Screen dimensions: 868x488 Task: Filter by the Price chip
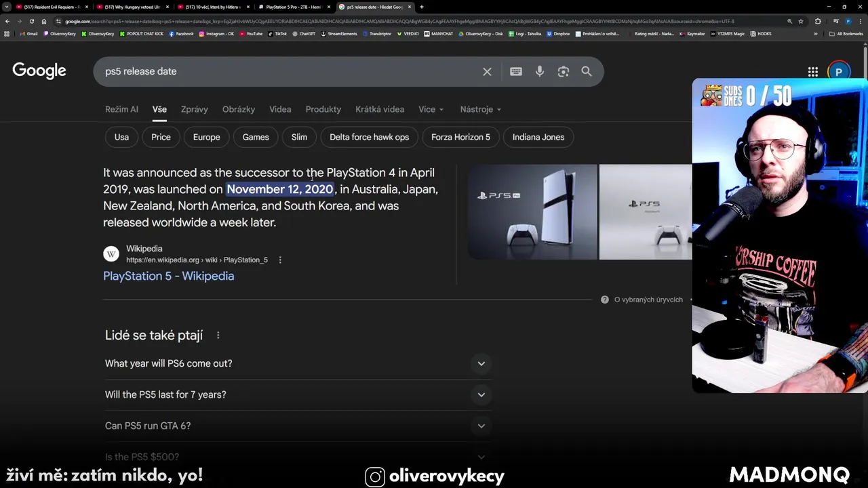pyautogui.click(x=161, y=137)
